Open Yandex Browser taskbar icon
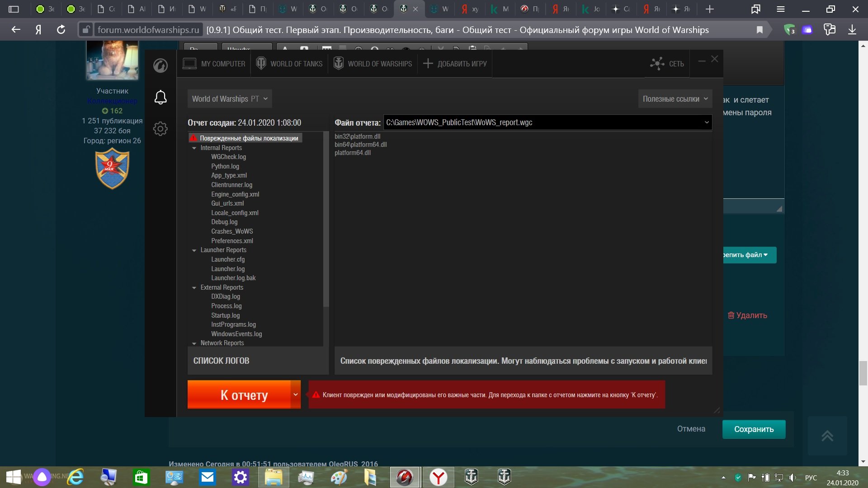Image resolution: width=868 pixels, height=488 pixels. tap(438, 477)
